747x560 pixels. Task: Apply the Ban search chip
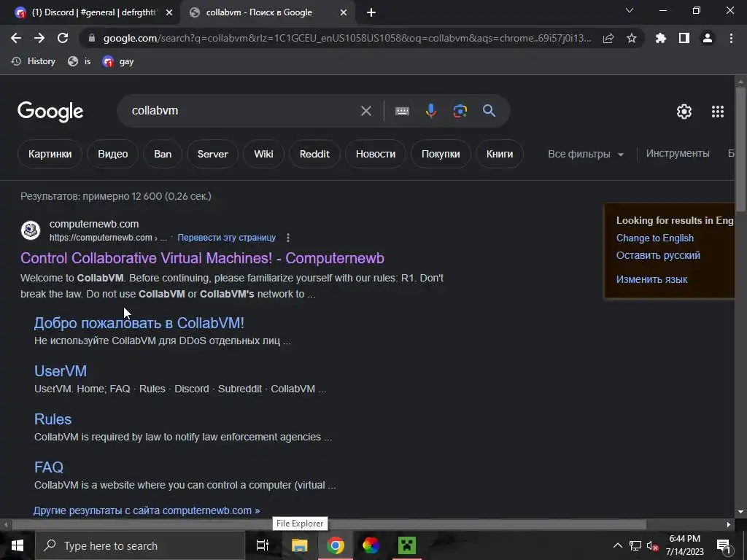point(163,154)
